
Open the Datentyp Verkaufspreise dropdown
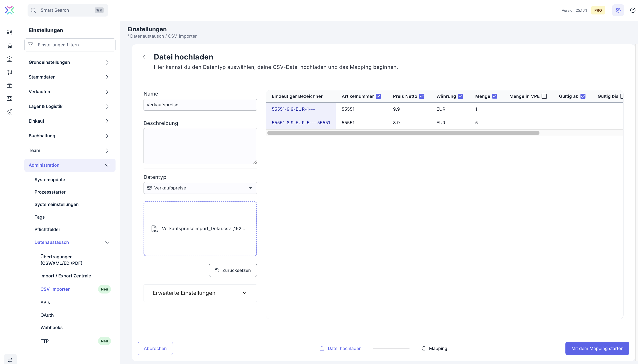coord(200,188)
